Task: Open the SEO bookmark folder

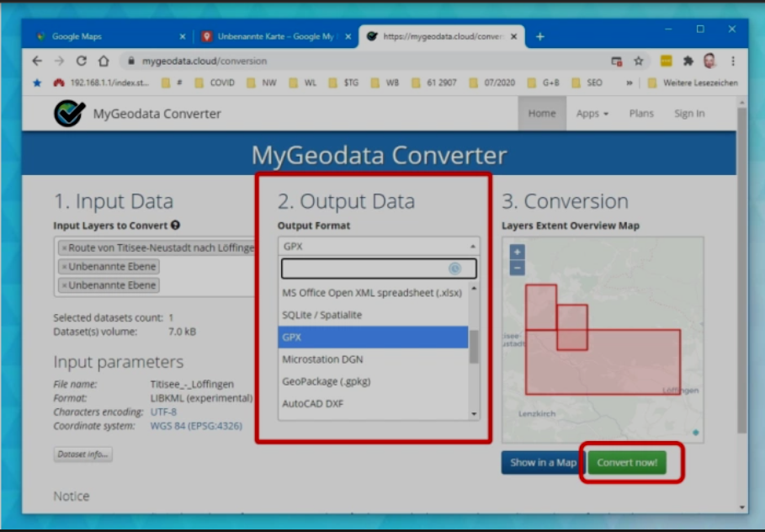Action: click(587, 83)
